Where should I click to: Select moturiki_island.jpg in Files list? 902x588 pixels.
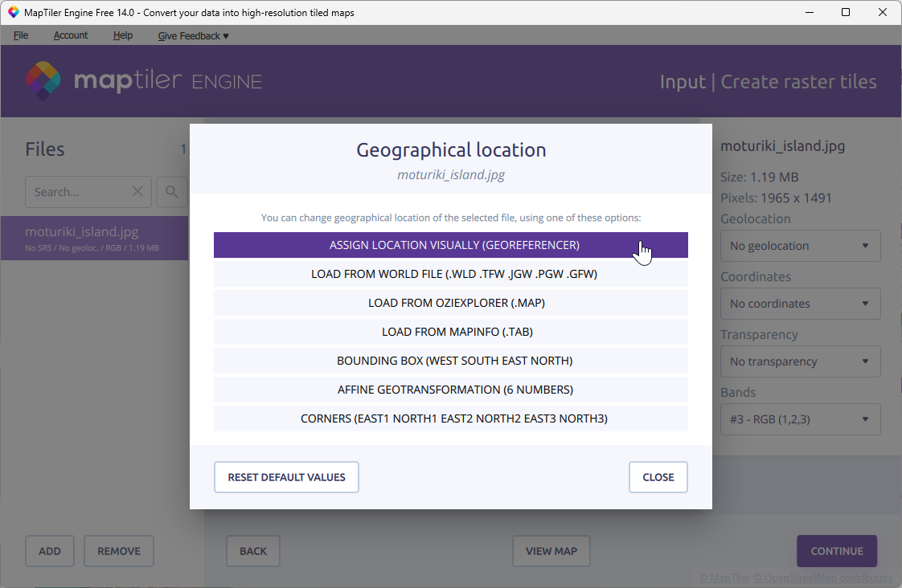click(x=94, y=238)
